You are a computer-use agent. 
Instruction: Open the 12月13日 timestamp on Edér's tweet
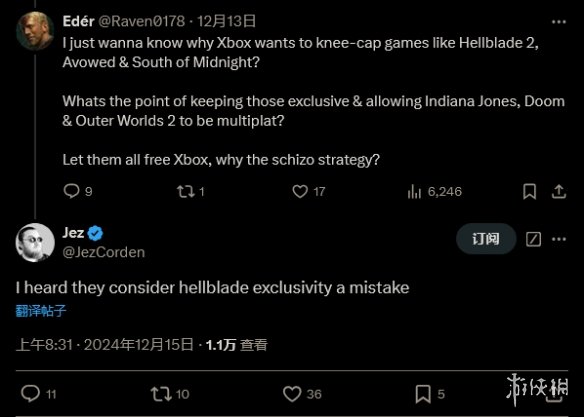226,21
